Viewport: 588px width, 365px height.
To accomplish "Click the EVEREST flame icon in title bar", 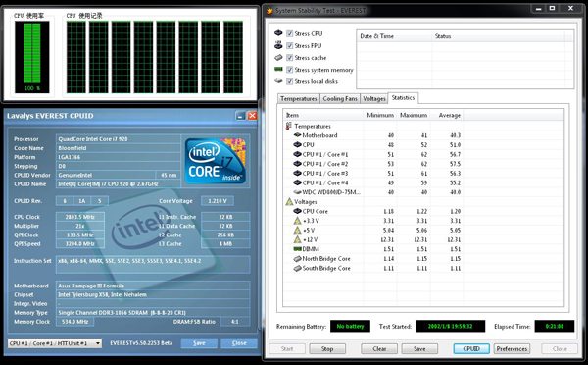I will 269,11.
